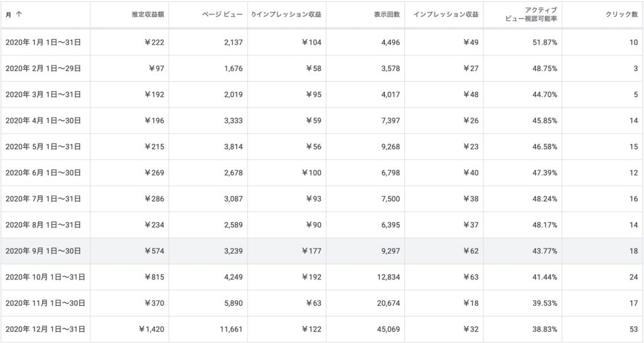Click the ¥815 October revenue cell
Screen dimensions: 644x343
pyautogui.click(x=155, y=277)
